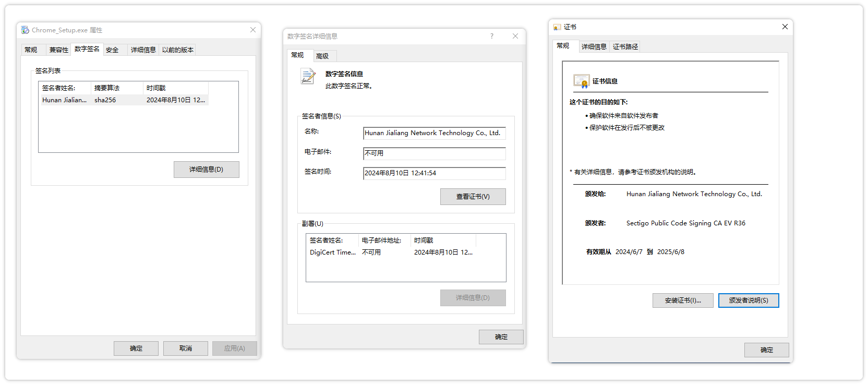Select the Hunan Jialiang signature row
The height and width of the screenshot is (385, 868).
tap(124, 100)
